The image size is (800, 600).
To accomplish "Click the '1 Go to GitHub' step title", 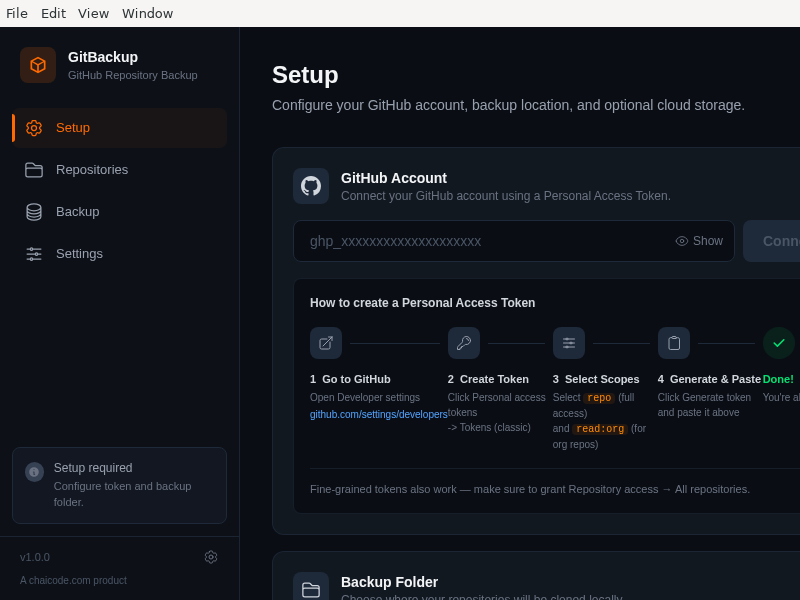I will click(350, 379).
